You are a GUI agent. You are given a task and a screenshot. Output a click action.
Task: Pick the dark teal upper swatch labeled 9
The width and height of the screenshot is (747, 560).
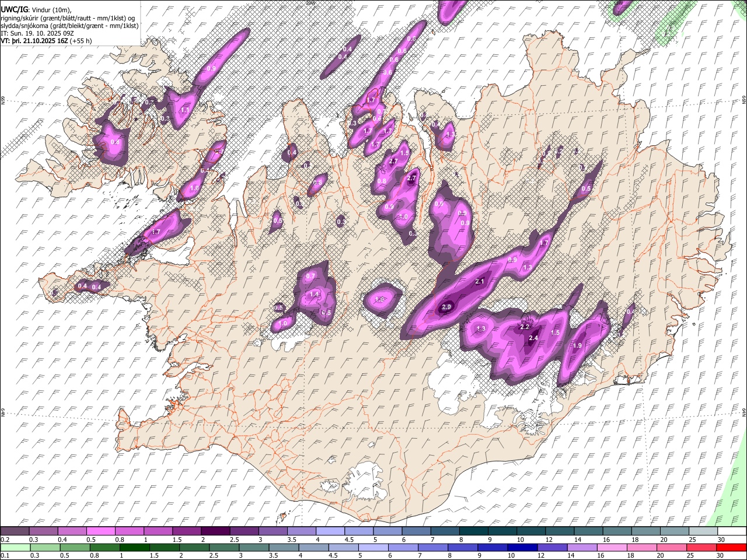click(501, 531)
